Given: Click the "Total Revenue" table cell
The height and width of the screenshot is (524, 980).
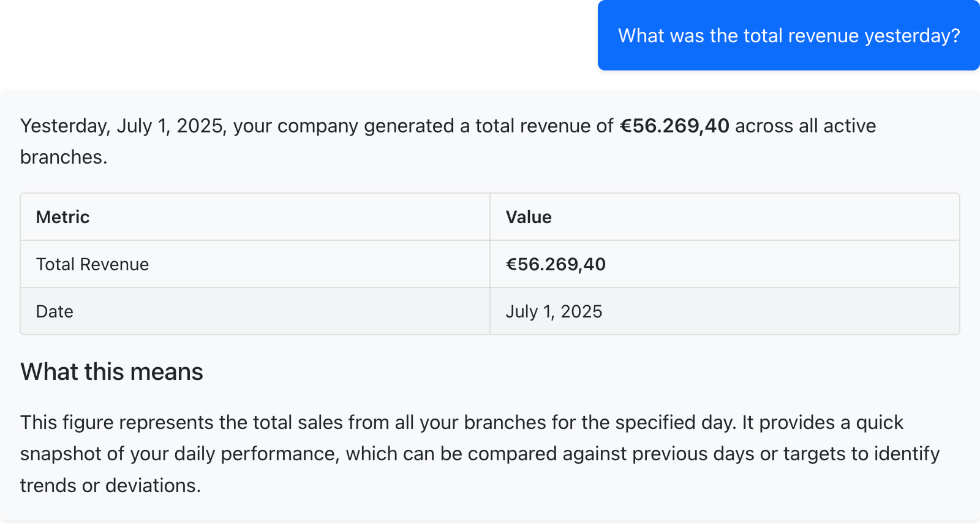Looking at the screenshot, I should [255, 264].
